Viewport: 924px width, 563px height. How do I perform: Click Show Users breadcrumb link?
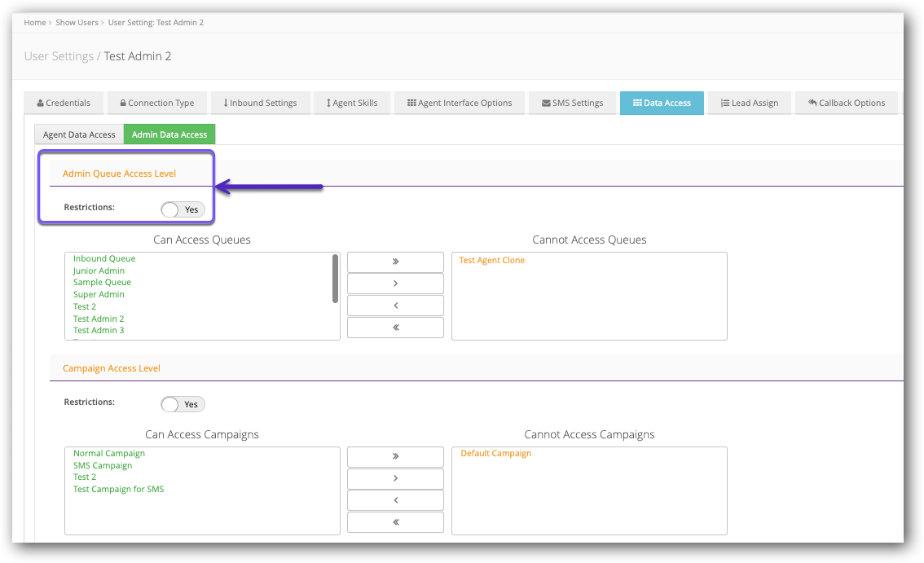click(x=77, y=23)
